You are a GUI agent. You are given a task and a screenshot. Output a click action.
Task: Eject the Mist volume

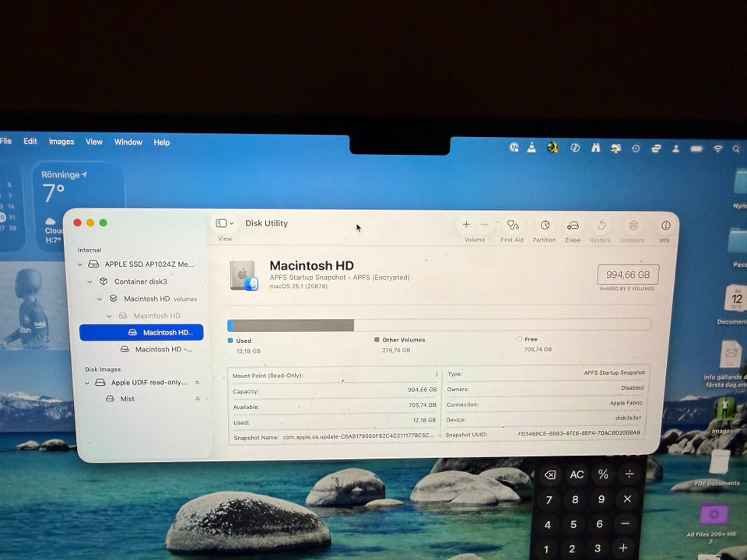tap(197, 398)
